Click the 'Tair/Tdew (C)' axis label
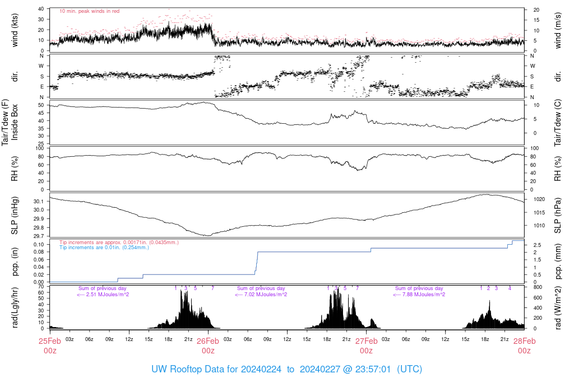The height and width of the screenshot is (392, 574). pos(558,123)
